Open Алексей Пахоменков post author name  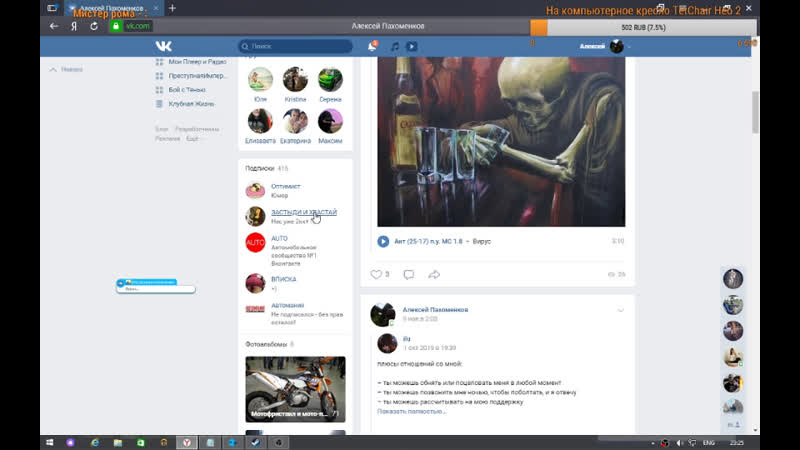coord(435,310)
